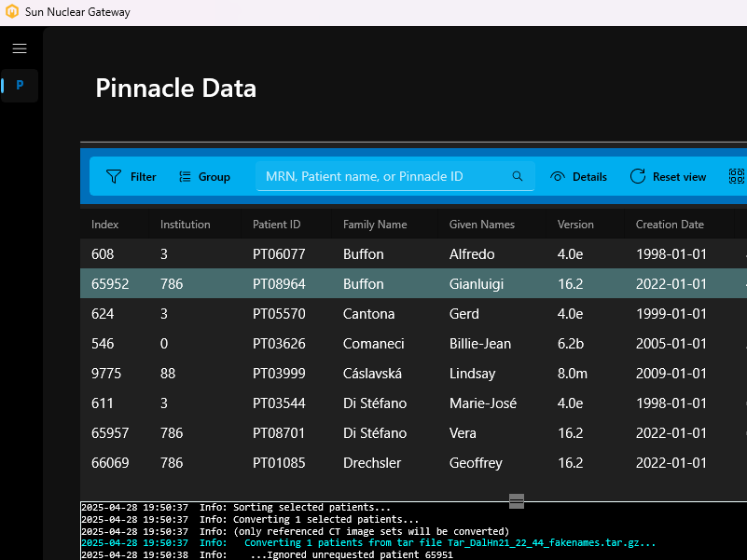This screenshot has width=747, height=560.
Task: Select the P sidebar navigation item
Action: pyautogui.click(x=20, y=85)
